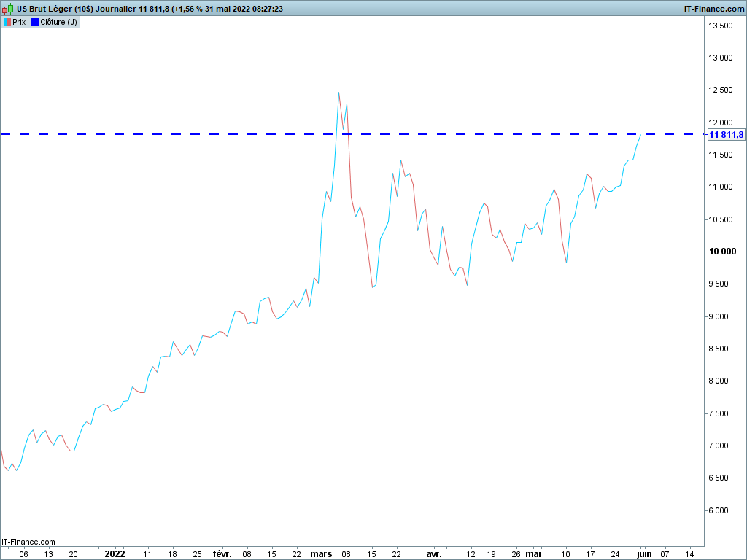Click the IT-Finance.com link at top right
747x560 pixels.
(x=713, y=9)
